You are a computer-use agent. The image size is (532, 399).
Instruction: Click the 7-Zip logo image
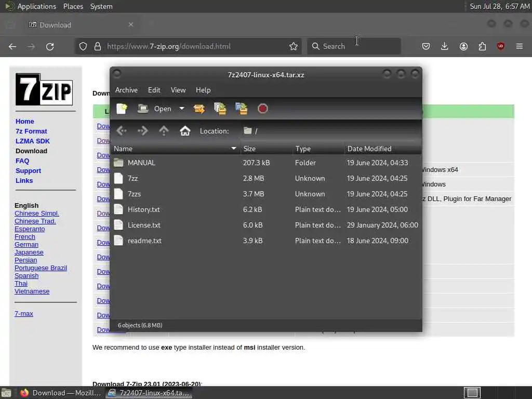pyautogui.click(x=44, y=89)
